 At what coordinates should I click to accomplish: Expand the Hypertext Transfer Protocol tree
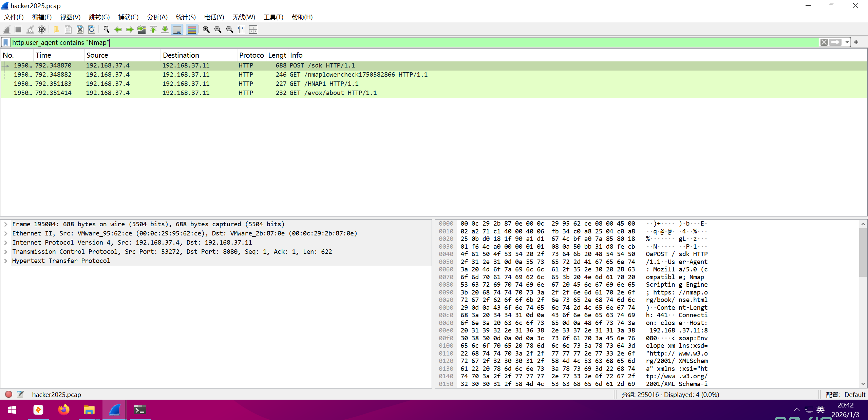6,261
